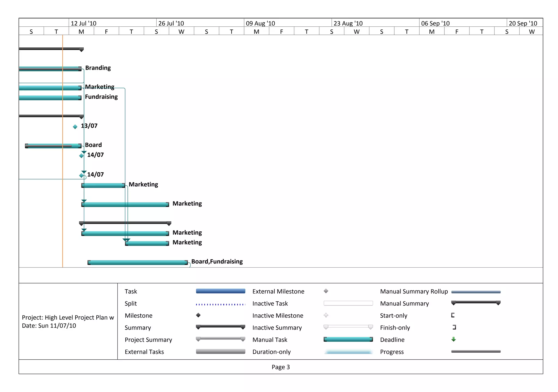The image size is (558, 392).
Task: Select the 06 Sep '10 timescale header
Action: tap(463, 23)
